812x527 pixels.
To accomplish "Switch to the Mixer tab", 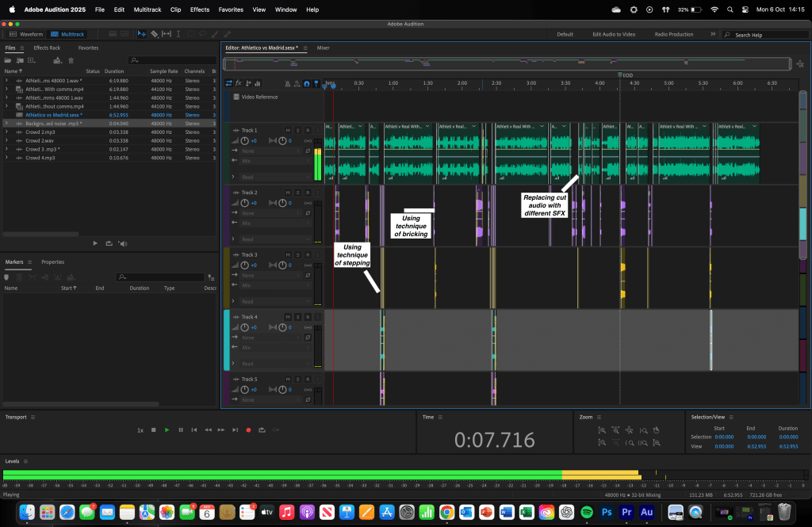I will pos(324,48).
